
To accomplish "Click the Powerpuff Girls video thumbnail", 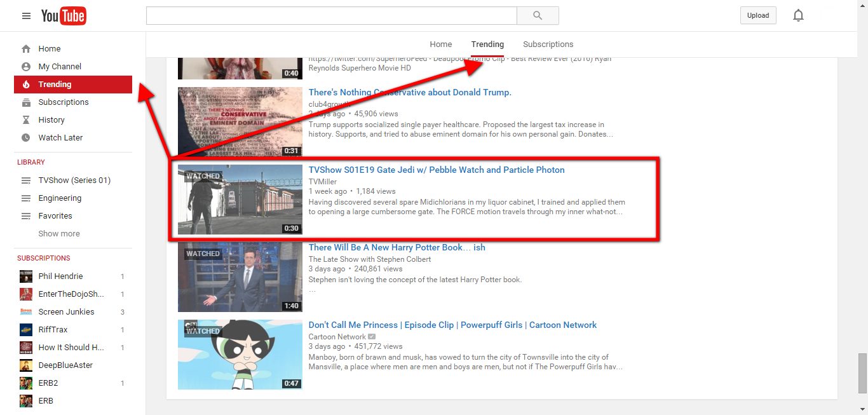I will point(240,355).
